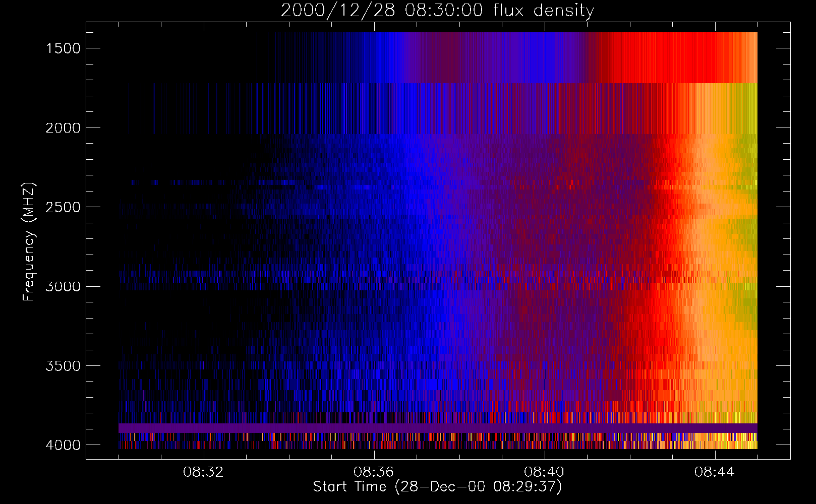
Task: Select the 2000 frequency axis label
Action: tap(63, 128)
